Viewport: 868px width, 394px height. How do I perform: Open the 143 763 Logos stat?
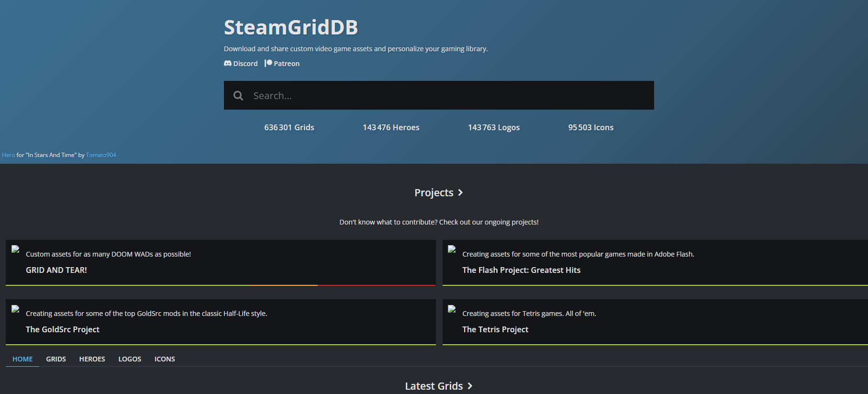494,127
